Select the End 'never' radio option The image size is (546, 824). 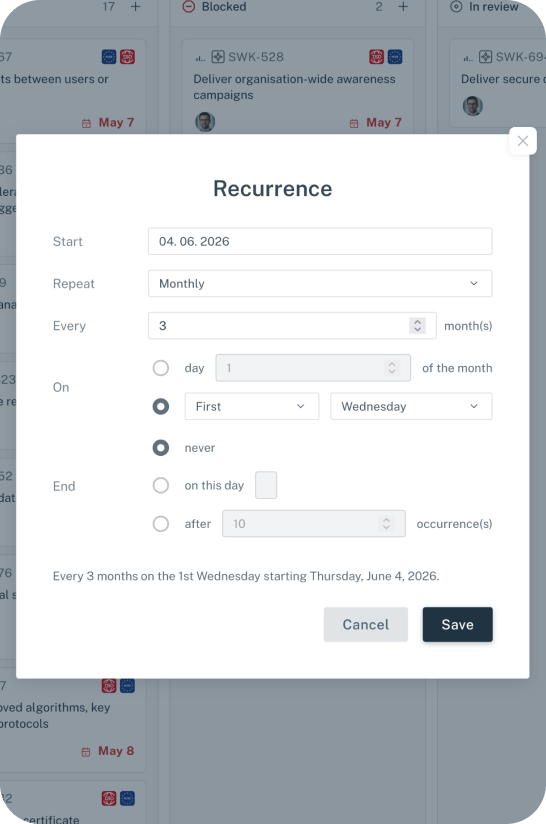[161, 448]
